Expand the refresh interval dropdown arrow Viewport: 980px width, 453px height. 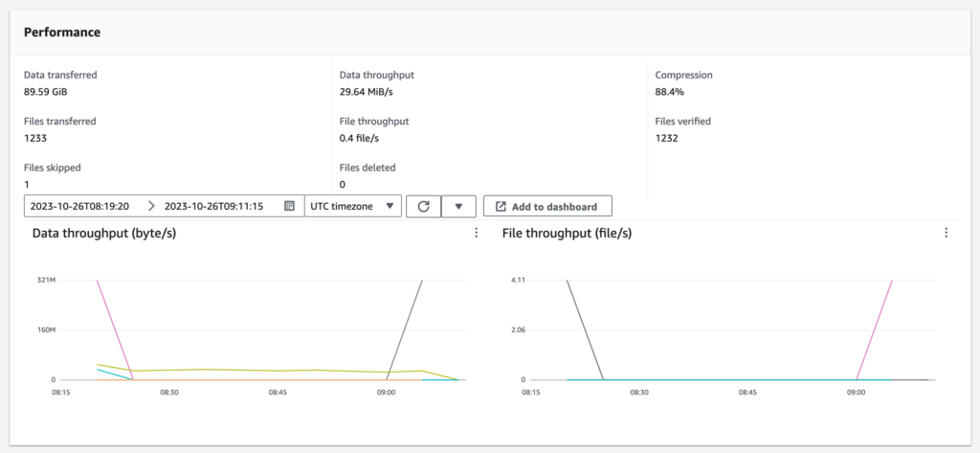click(x=458, y=206)
